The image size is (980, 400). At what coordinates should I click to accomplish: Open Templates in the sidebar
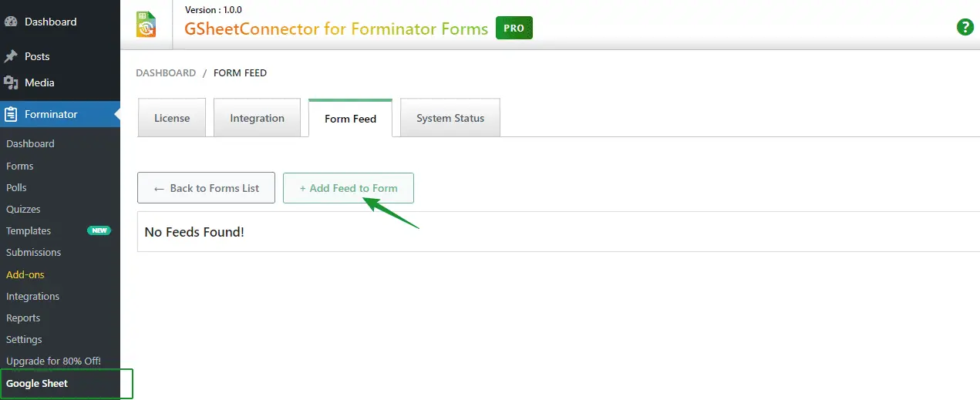click(29, 230)
